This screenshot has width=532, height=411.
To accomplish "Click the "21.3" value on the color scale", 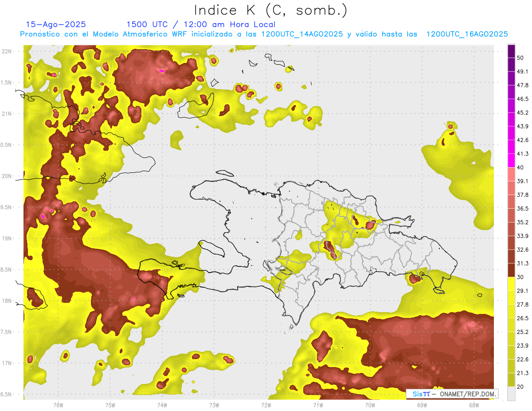I will coord(523,373).
